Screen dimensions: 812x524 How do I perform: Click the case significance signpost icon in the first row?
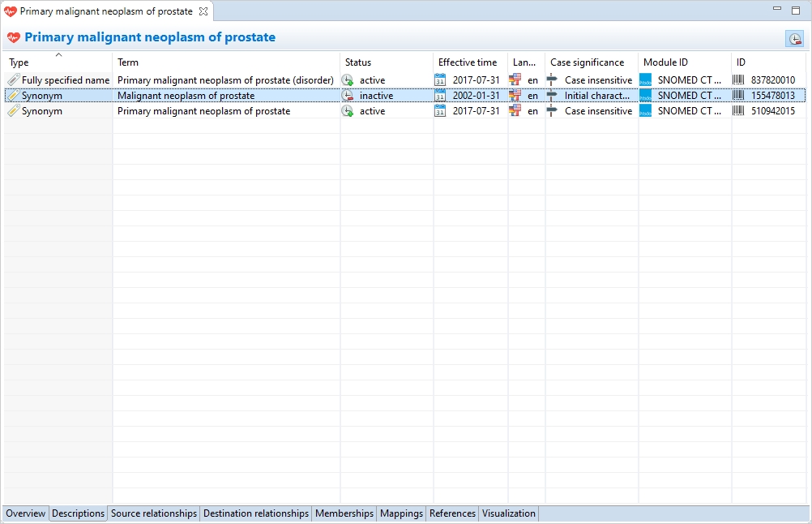(x=552, y=80)
